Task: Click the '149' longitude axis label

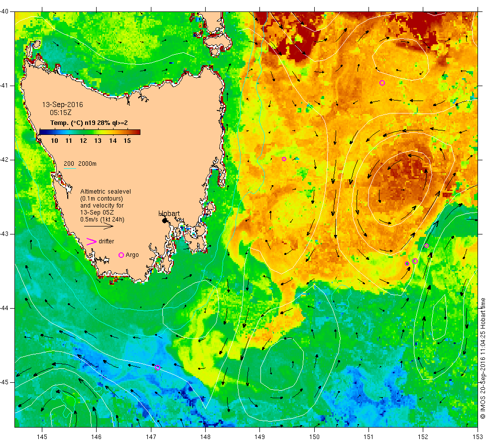Action: (x=260, y=437)
